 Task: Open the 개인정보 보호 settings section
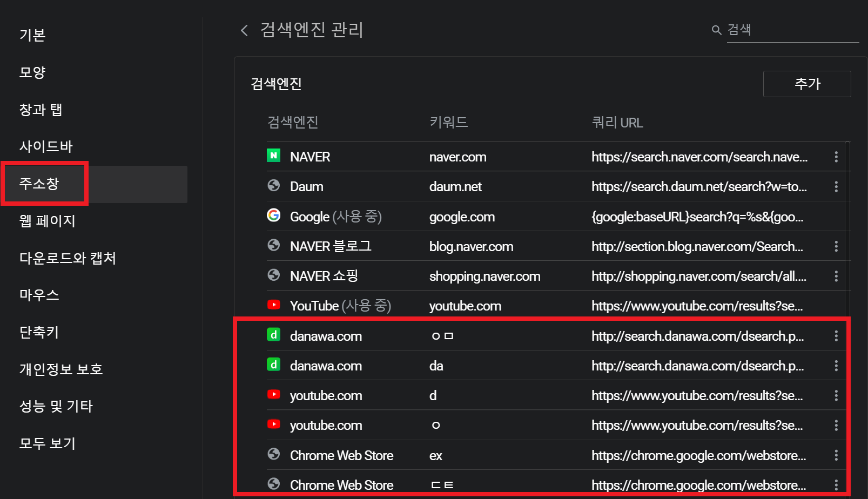coord(61,369)
